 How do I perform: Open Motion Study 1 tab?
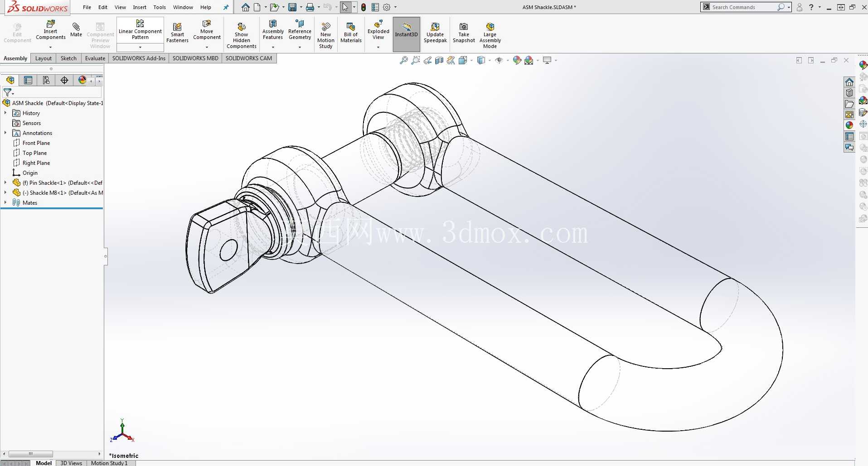pyautogui.click(x=109, y=463)
